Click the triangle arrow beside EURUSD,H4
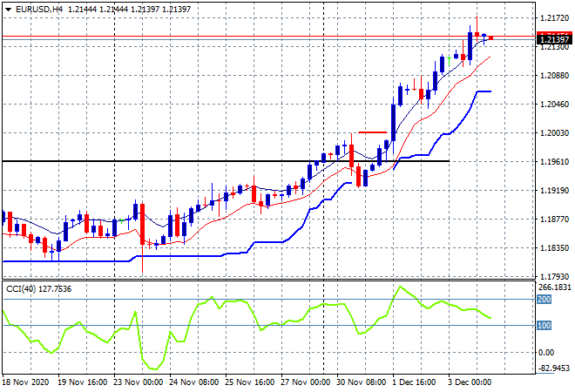 pos(8,10)
